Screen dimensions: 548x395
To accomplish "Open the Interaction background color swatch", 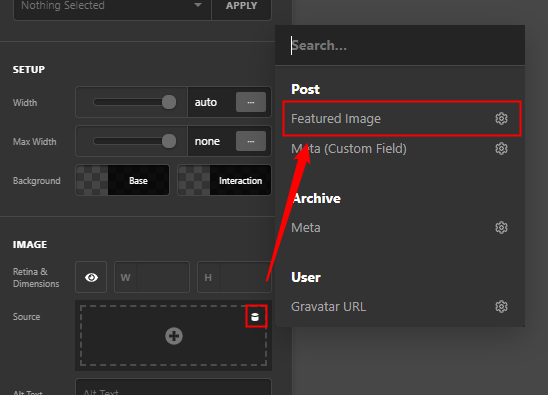I will 224,180.
